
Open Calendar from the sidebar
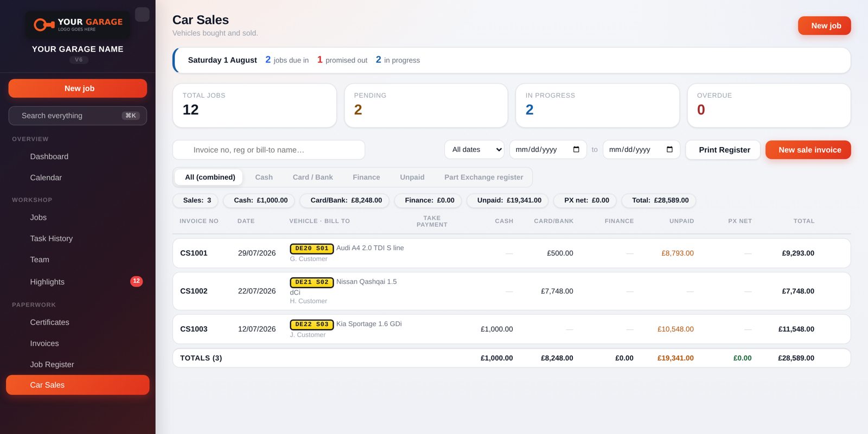(78, 178)
